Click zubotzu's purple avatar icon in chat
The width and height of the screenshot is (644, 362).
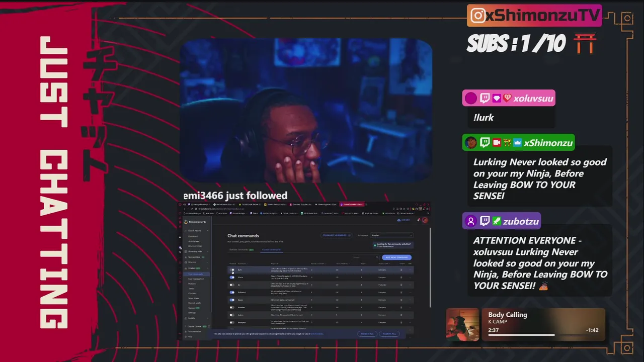point(470,221)
